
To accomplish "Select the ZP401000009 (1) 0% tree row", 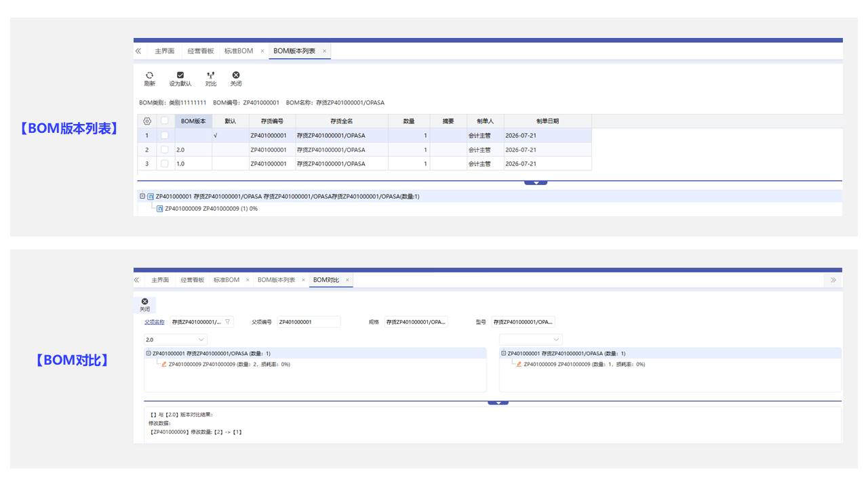I will pyautogui.click(x=212, y=209).
